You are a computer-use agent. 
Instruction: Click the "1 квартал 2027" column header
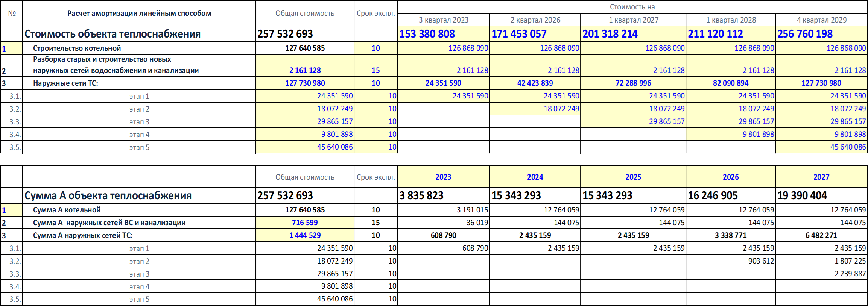point(634,20)
